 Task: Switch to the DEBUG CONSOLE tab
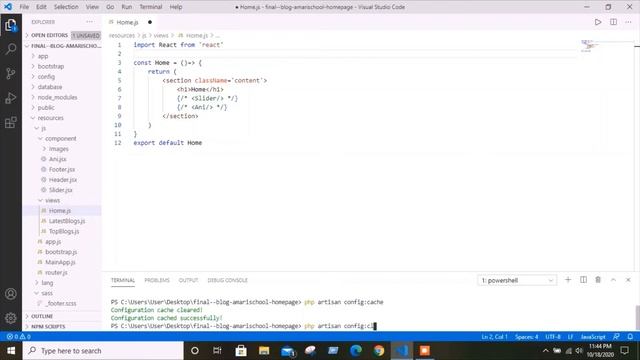(227, 280)
